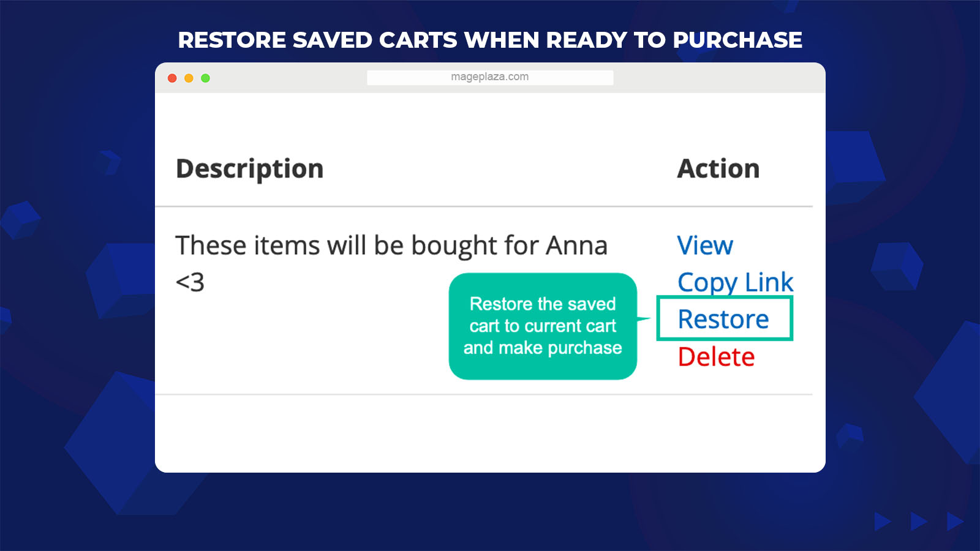Focus the mageplaza.com address bar
The image size is (980, 551).
coord(490,77)
